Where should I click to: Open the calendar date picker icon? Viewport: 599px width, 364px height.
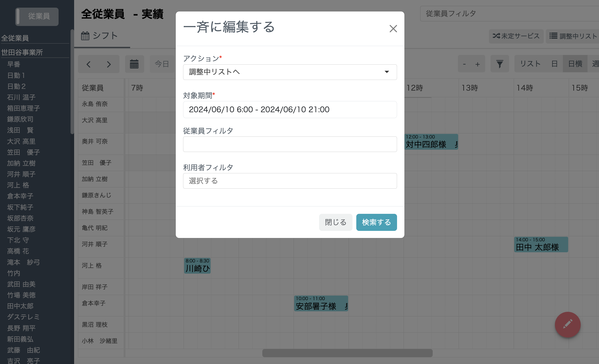point(134,64)
